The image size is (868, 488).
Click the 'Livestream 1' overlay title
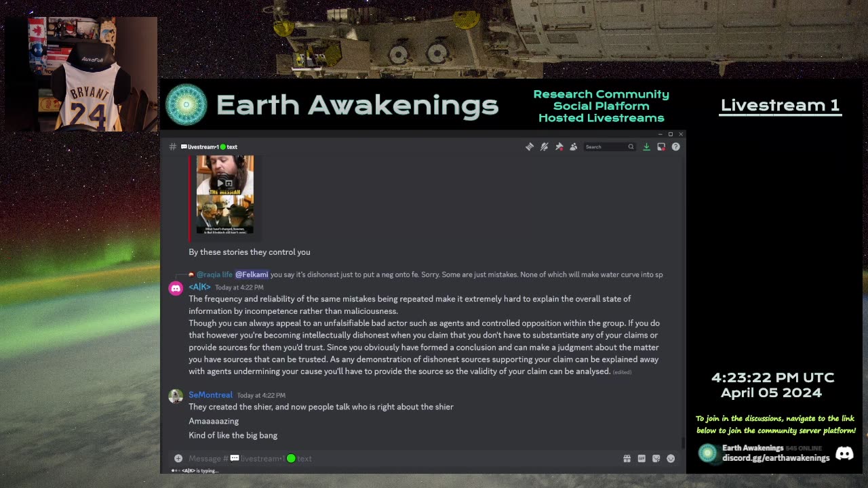click(780, 105)
